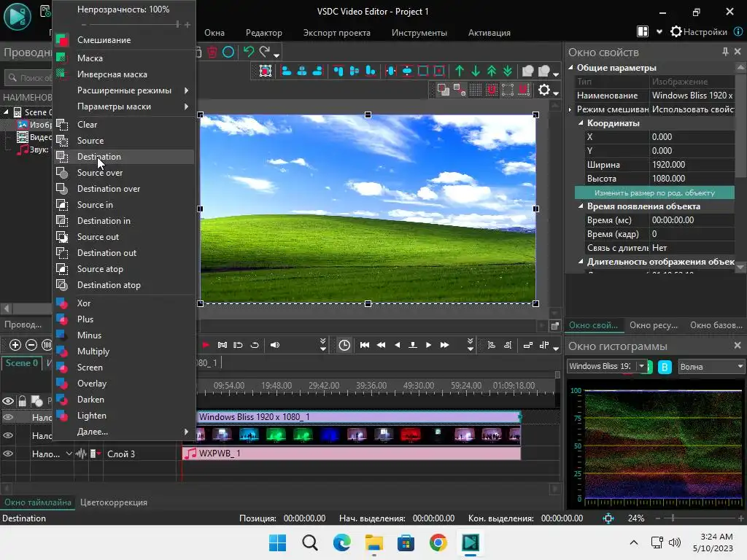This screenshot has width=747, height=560.
Task: Click the Windows Bliss purple timeline clip
Action: (358, 417)
